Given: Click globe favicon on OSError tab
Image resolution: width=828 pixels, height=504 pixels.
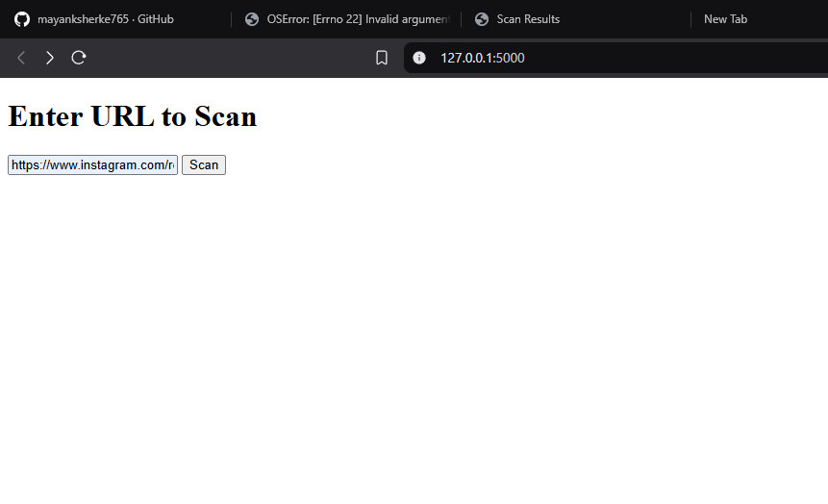Looking at the screenshot, I should (x=252, y=19).
